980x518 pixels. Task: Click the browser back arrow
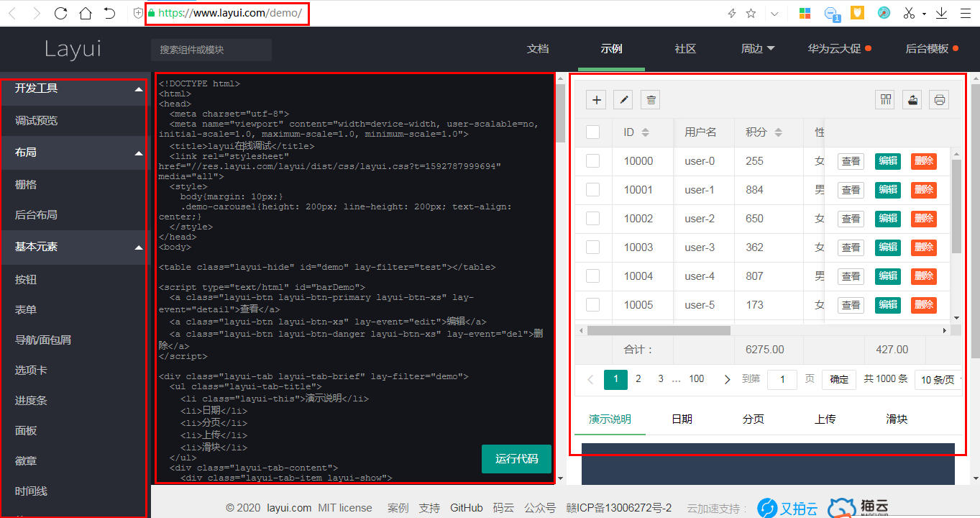point(12,13)
